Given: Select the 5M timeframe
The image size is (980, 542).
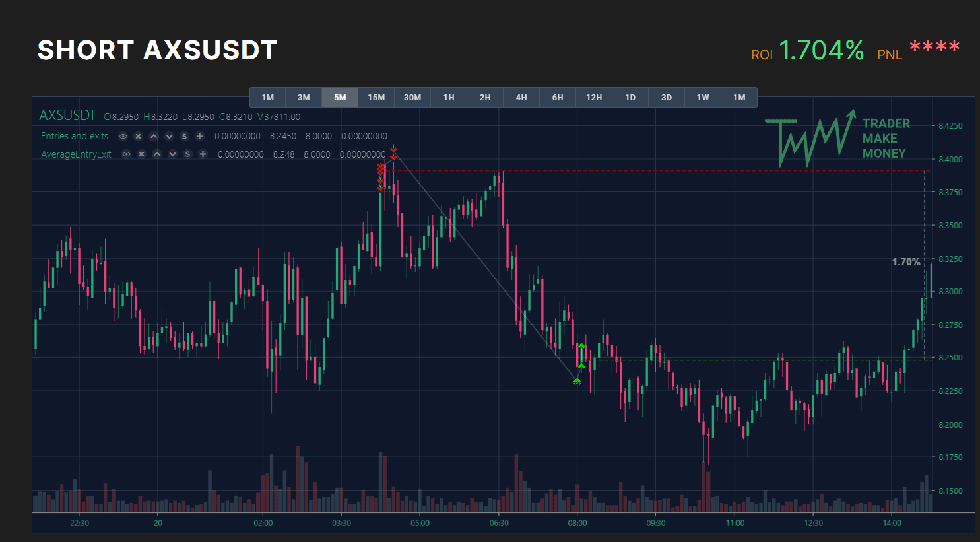Looking at the screenshot, I should coord(340,97).
